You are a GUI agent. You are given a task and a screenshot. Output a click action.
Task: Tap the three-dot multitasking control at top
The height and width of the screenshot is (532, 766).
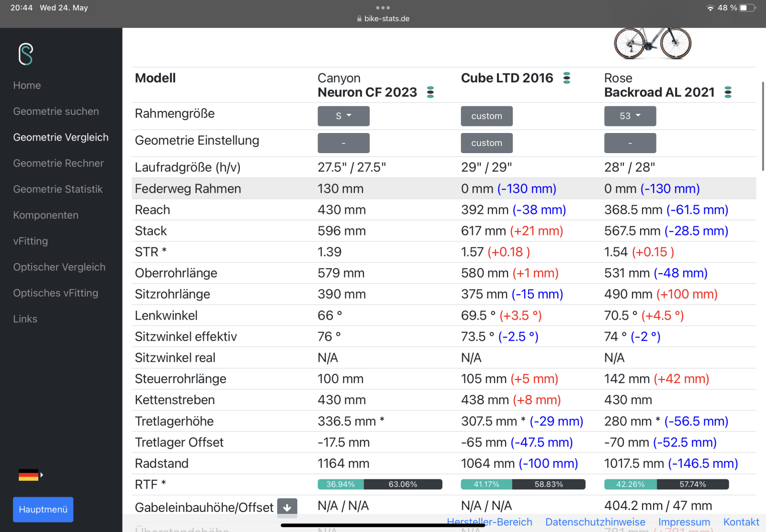383,8
